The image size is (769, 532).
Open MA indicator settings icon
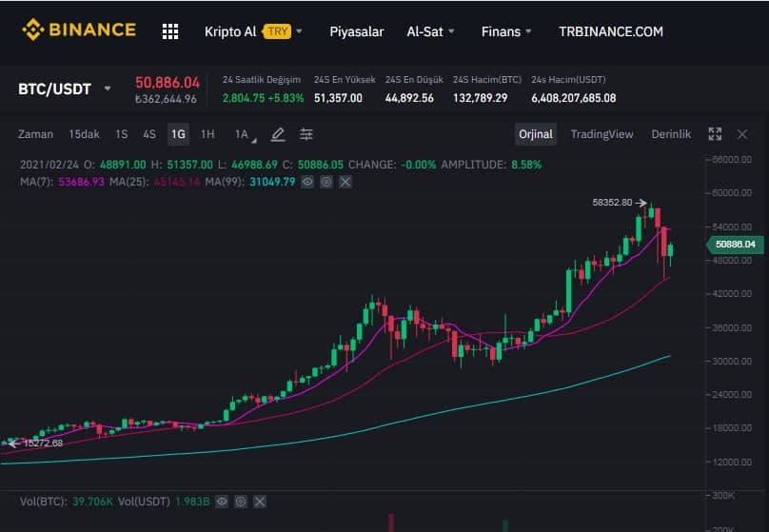coord(325,181)
